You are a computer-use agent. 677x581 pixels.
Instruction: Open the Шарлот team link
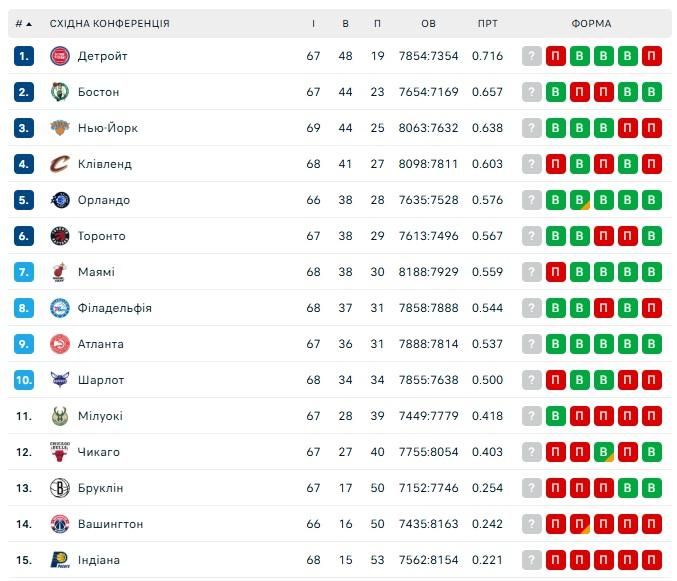[101, 380]
